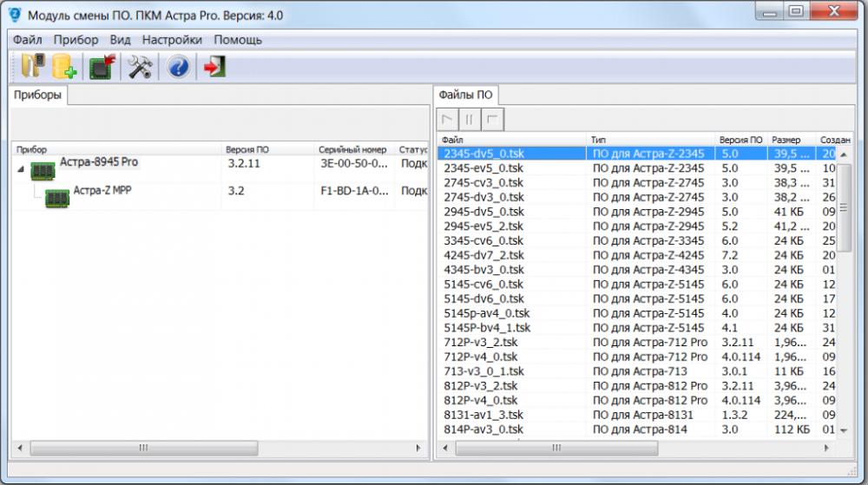The image size is (868, 485).
Task: Select file 713-v3_0_1.tsk
Action: pyautogui.click(x=483, y=371)
